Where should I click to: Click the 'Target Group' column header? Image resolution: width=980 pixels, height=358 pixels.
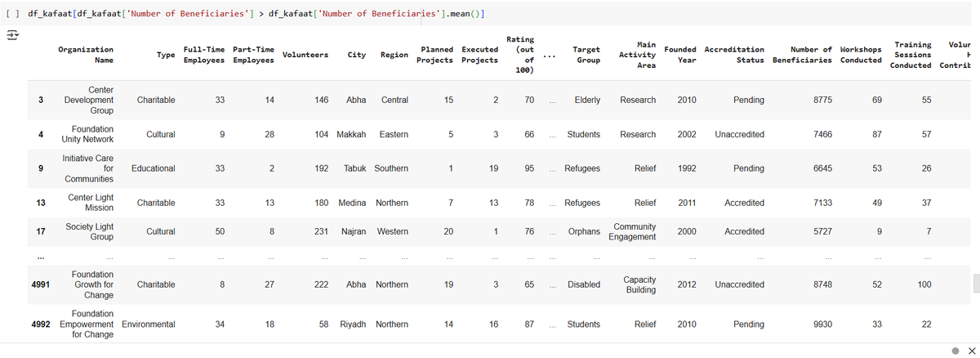586,55
